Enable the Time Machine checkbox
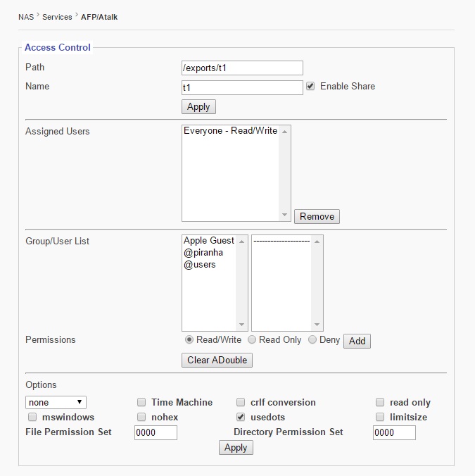475x476 pixels. [x=141, y=403]
